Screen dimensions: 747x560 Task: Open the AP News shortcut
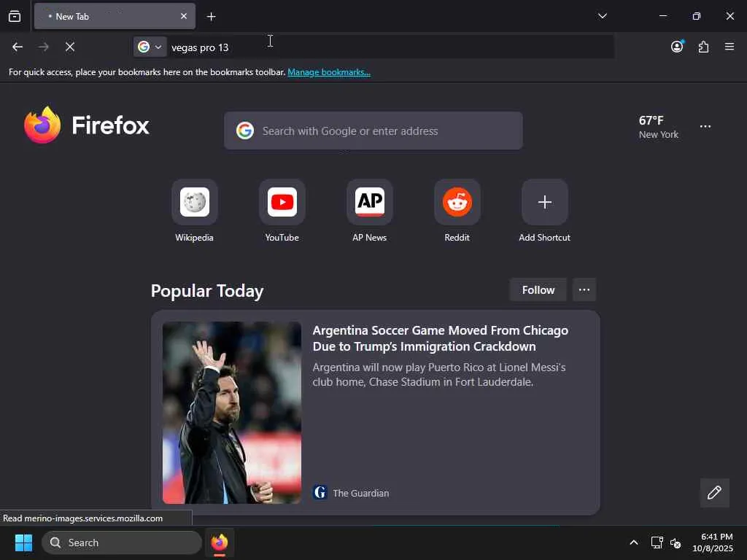(x=370, y=211)
